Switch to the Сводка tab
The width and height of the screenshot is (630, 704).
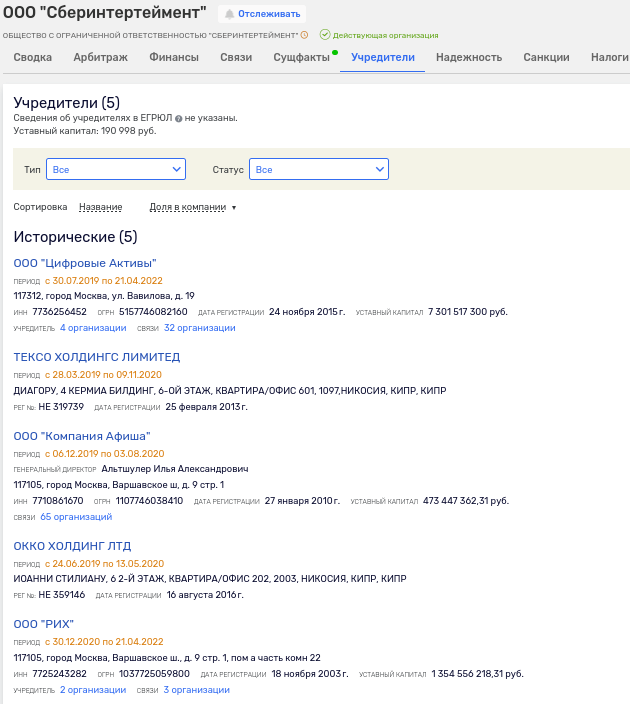pos(33,57)
